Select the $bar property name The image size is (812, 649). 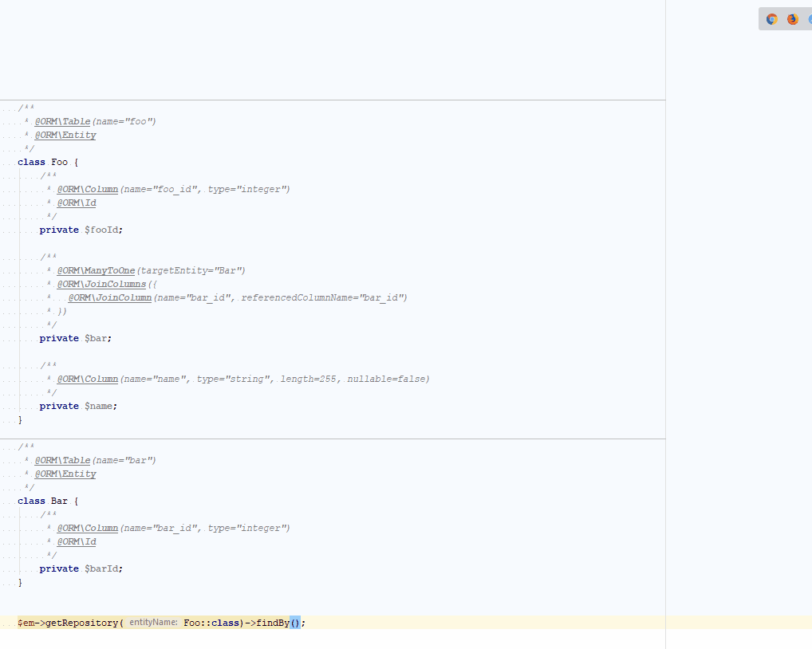[97, 339]
